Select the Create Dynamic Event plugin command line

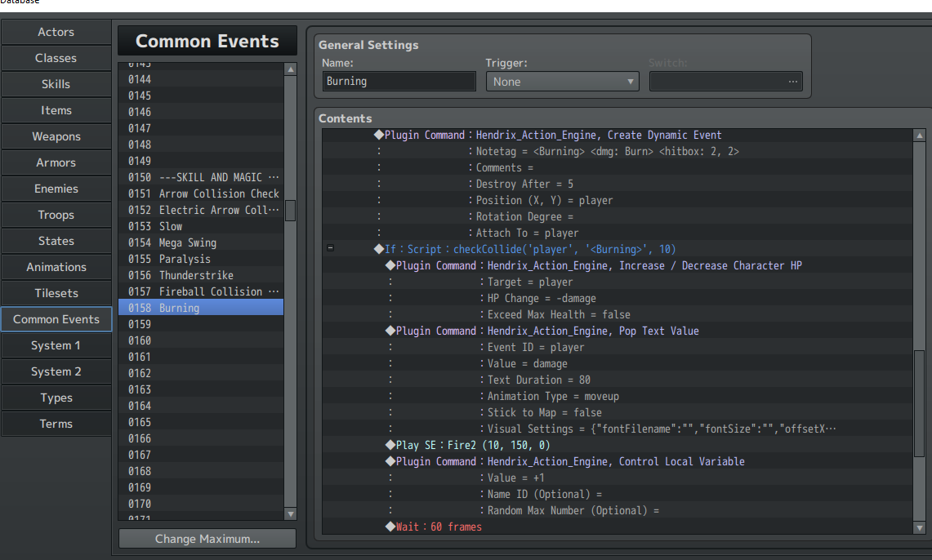[x=617, y=135]
